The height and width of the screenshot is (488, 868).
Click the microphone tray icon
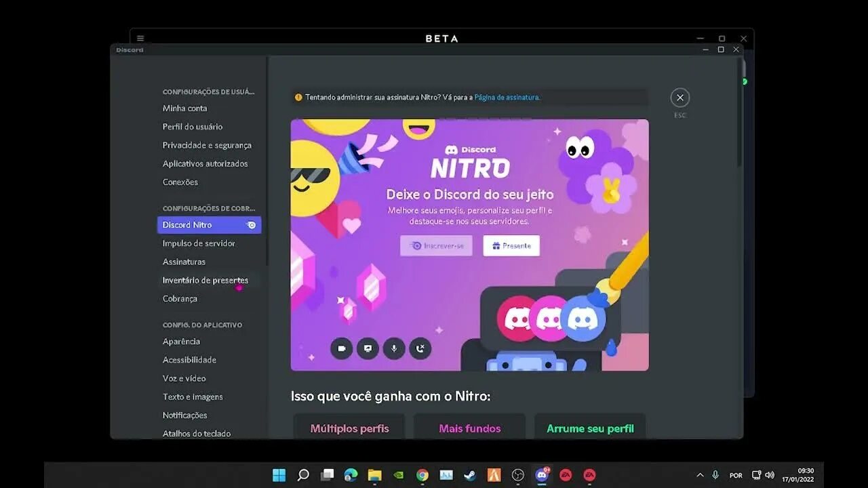pyautogui.click(x=715, y=475)
